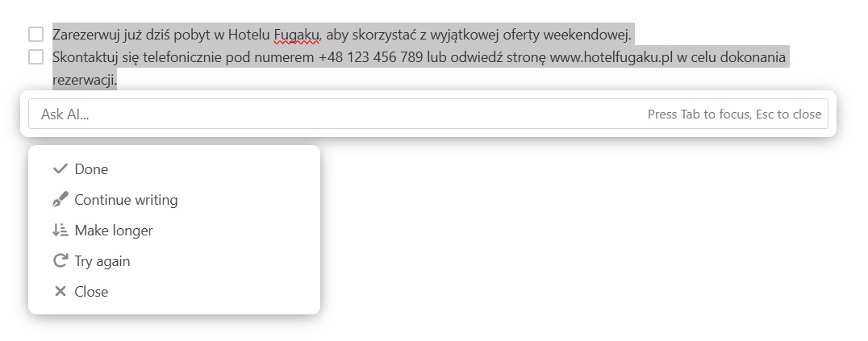This screenshot has height=341, width=868.
Task: Tick the checkbox for the Zarezerwuj to-do
Action: (36, 35)
